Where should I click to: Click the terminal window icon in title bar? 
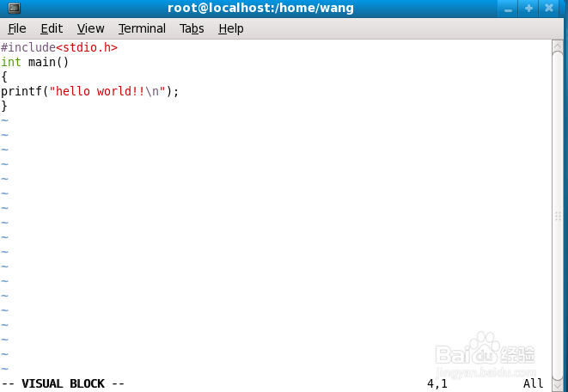[14, 8]
